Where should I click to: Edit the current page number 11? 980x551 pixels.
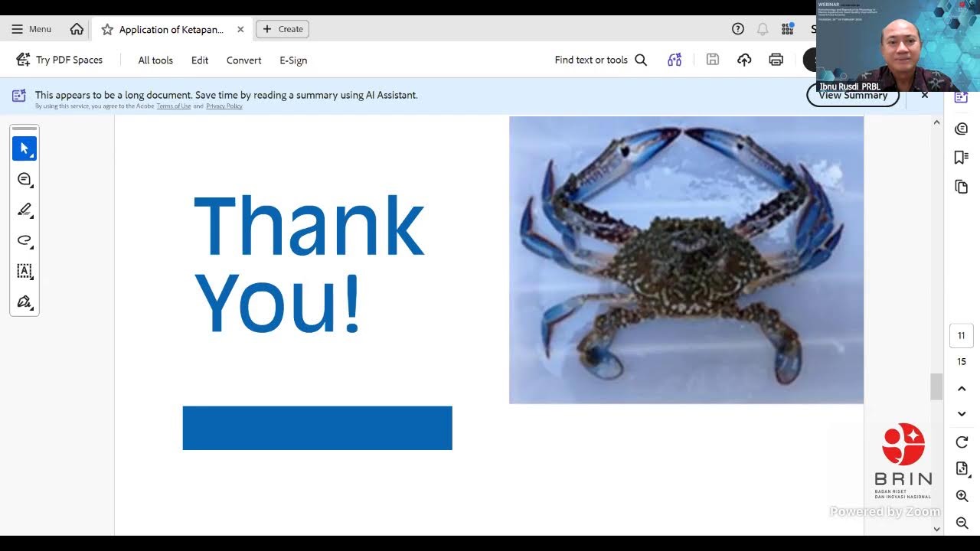[x=962, y=335]
